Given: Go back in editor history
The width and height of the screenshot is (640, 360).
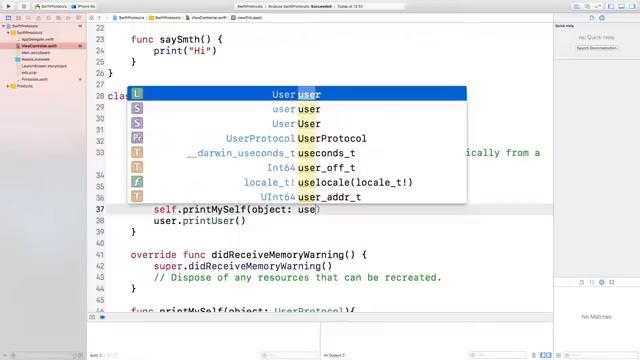Looking at the screenshot, I should [x=99, y=18].
